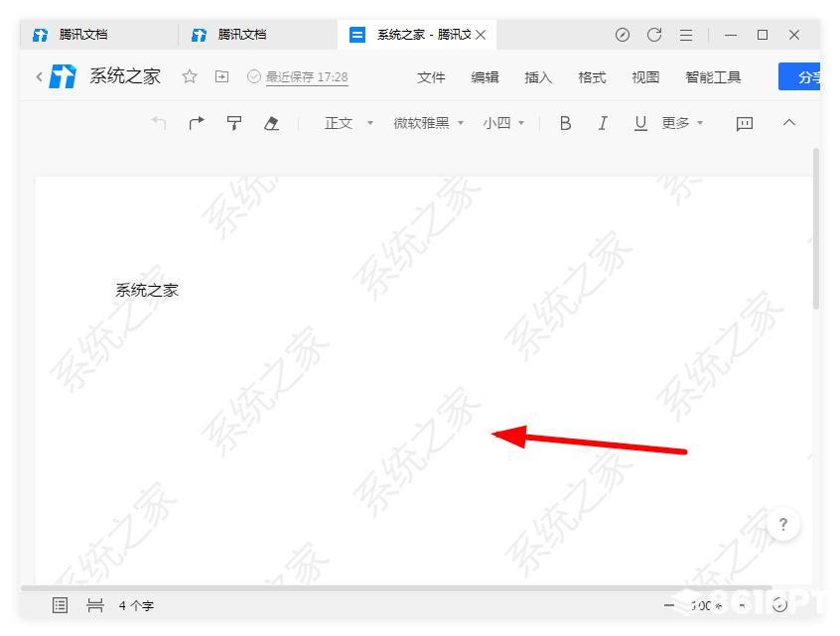Undo the last action
Viewport: 840px width, 636px height.
[159, 123]
